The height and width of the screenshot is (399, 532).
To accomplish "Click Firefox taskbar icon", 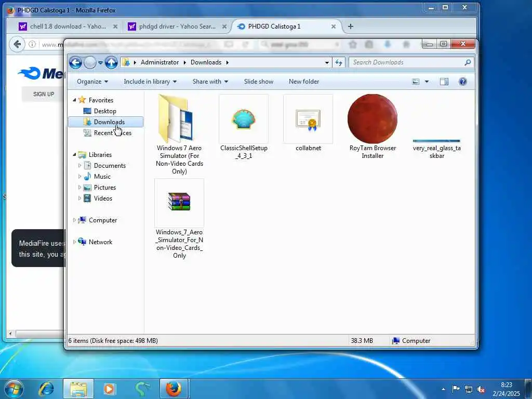I will pyautogui.click(x=174, y=389).
